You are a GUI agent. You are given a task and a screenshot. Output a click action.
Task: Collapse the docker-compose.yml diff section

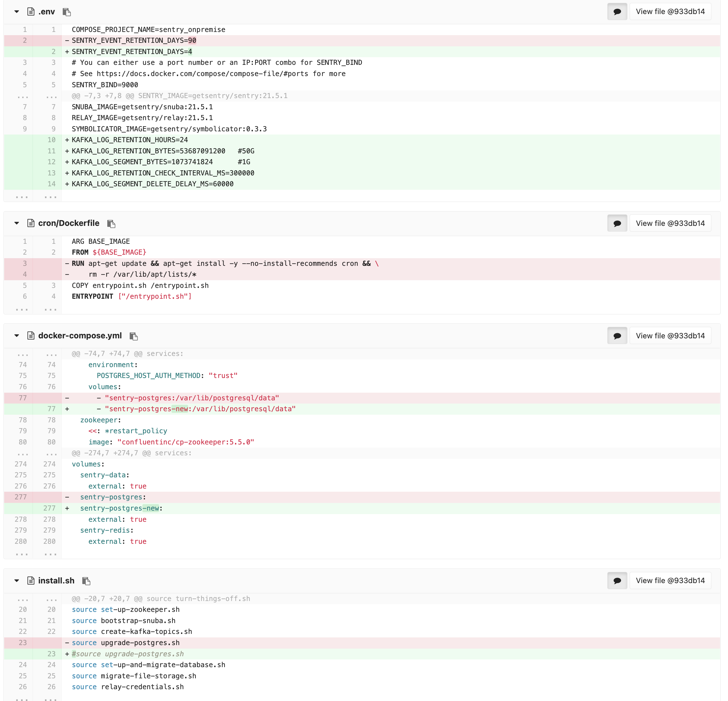[16, 335]
